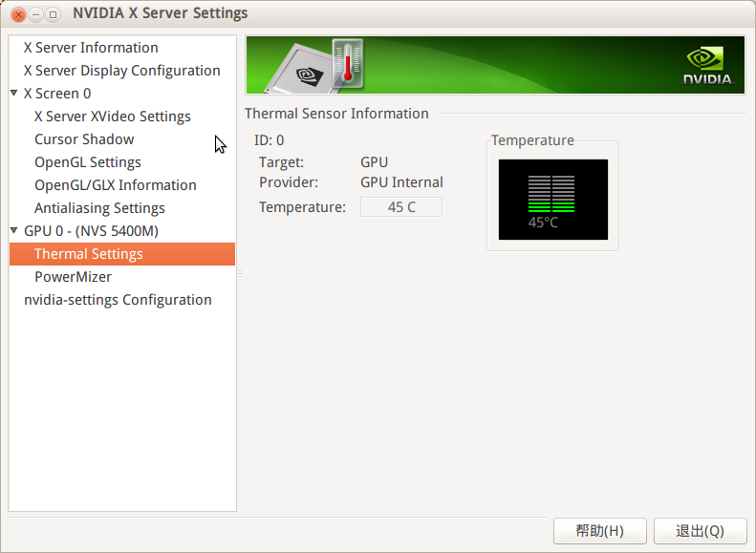Maximize the settings window
The image size is (756, 553).
tap(53, 14)
